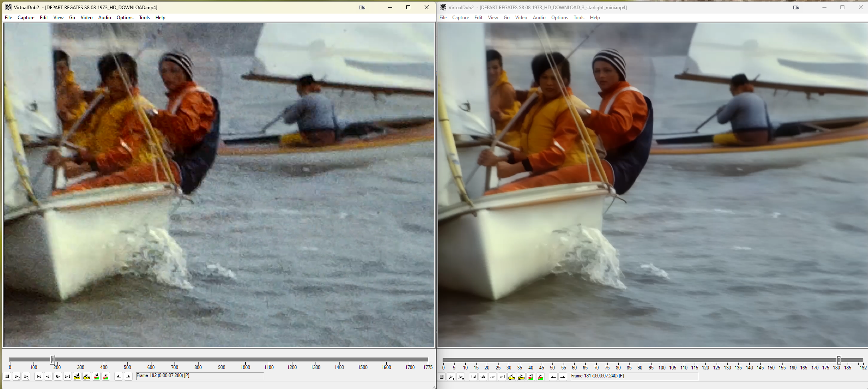Screen dimensions: 868x389
Task: Open the View menu in the left window
Action: (x=58, y=18)
